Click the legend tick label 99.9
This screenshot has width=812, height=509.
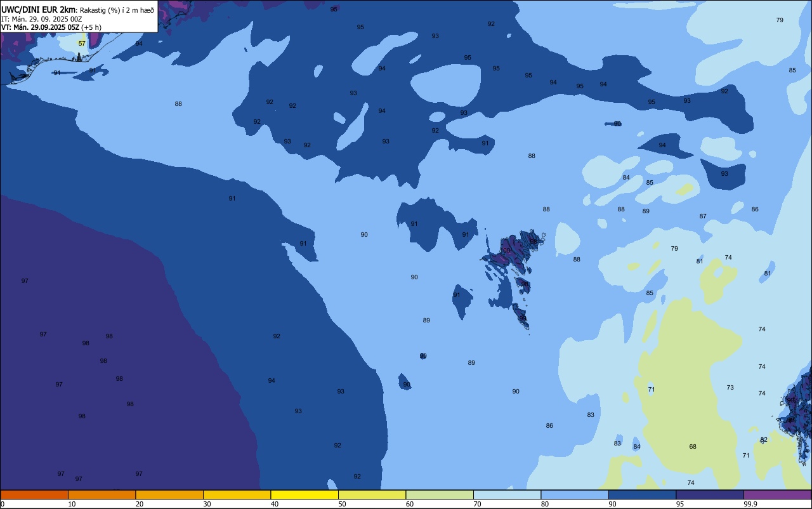(x=750, y=504)
